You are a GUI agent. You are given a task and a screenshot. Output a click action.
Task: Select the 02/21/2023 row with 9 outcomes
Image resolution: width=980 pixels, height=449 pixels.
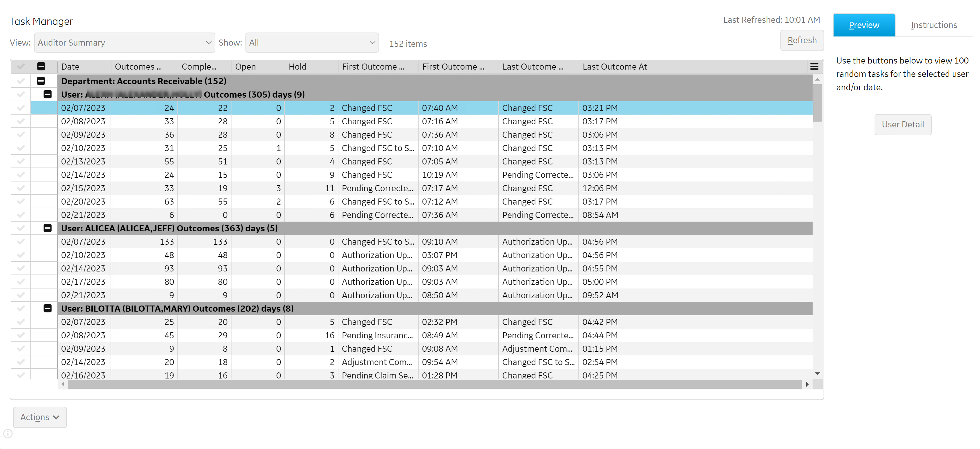tap(435, 295)
